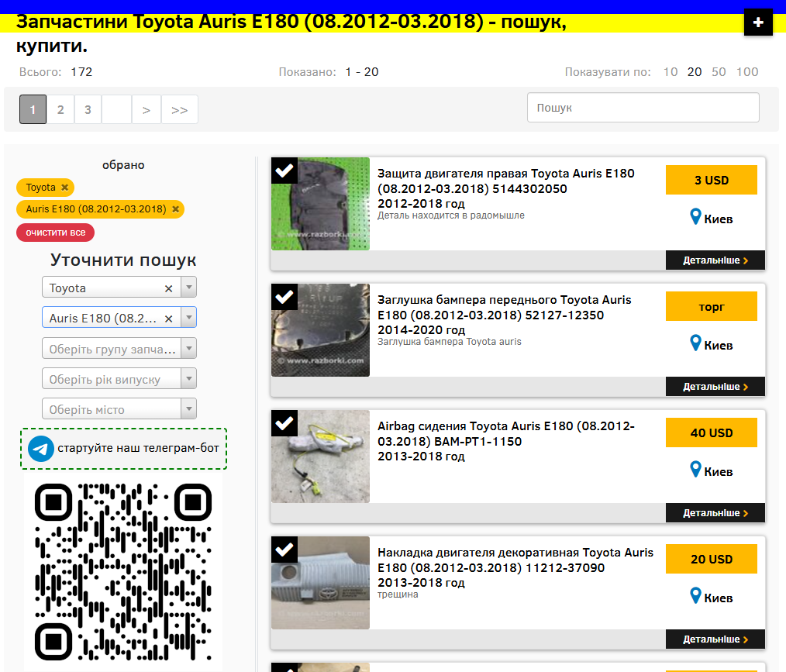
Task: Open Детальніше for Накладка двигателя listing
Action: 715,639
